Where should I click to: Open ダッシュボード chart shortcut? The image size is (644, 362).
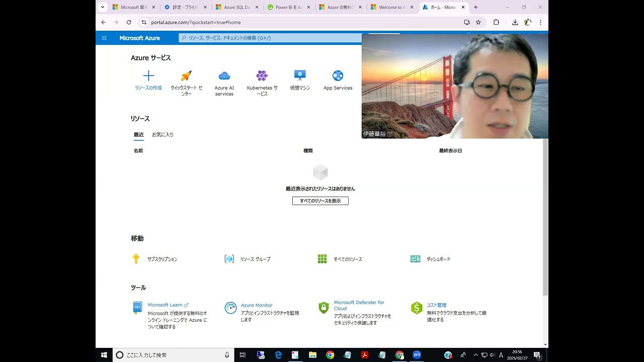pos(416,259)
